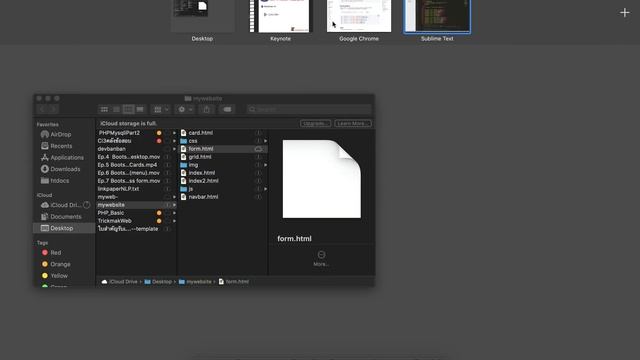Switch Finder to list view
This screenshot has width=640, height=360.
coord(116,109)
